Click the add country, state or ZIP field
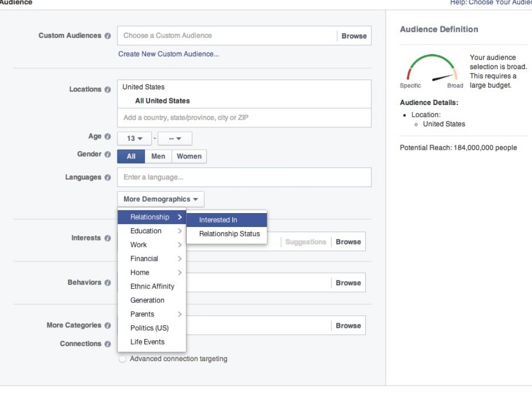The image size is (532, 399). 244,118
